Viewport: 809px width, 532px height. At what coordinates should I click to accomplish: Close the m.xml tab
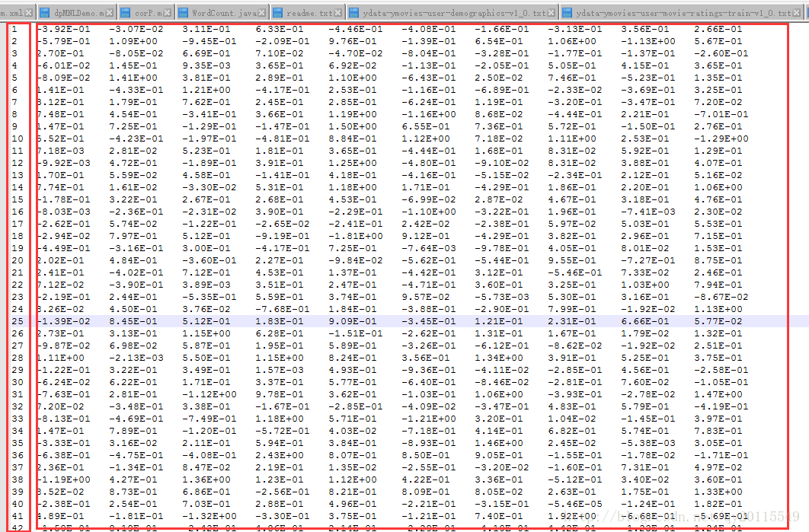point(29,13)
